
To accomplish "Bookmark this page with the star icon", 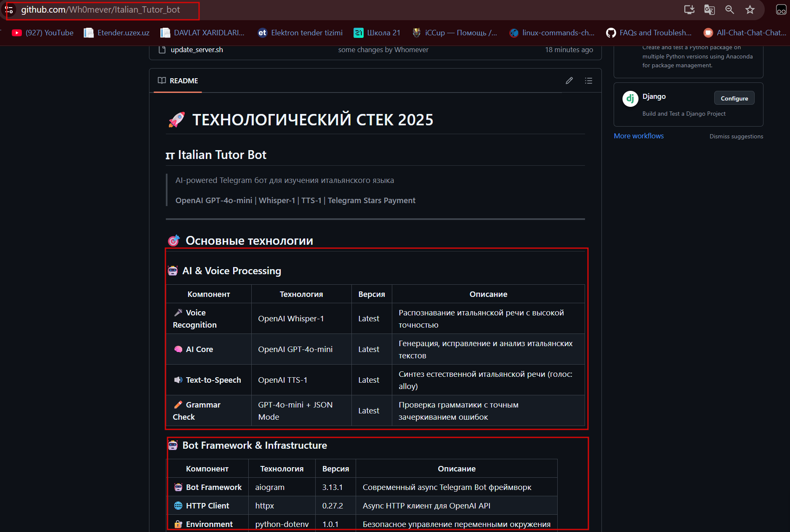I will [750, 10].
